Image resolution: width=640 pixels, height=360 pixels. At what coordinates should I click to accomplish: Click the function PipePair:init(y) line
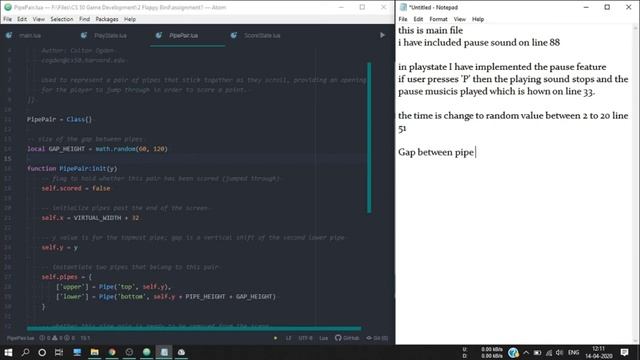coord(72,169)
